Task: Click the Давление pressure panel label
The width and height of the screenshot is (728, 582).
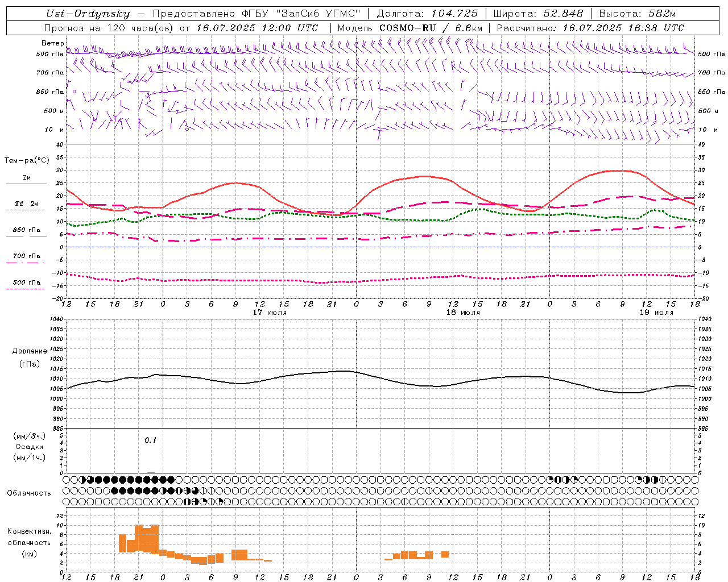Action: 30,351
